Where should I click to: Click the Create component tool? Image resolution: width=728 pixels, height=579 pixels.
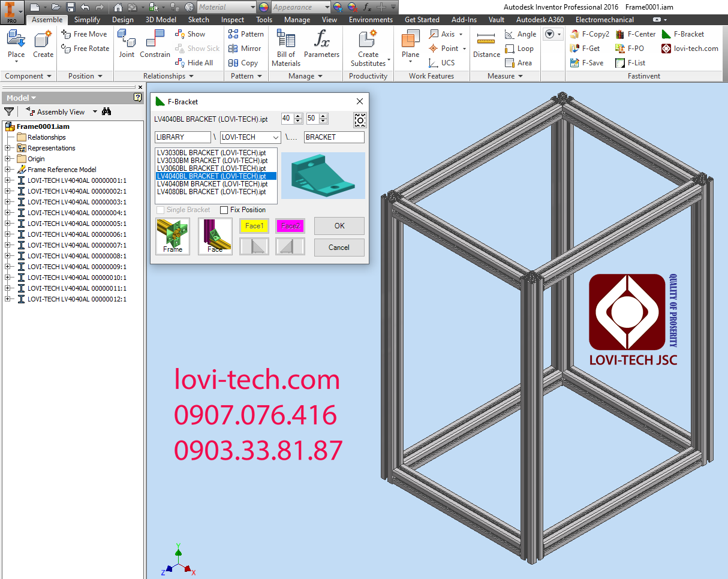[x=43, y=46]
